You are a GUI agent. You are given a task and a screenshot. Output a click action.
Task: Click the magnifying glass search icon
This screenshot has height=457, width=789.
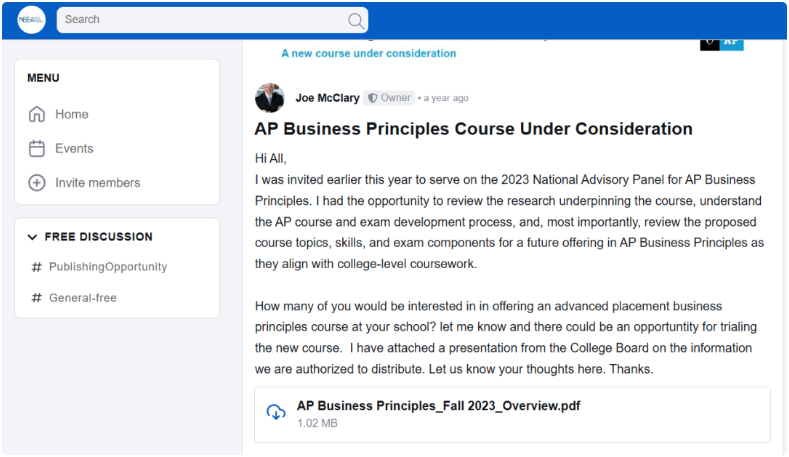click(x=356, y=21)
